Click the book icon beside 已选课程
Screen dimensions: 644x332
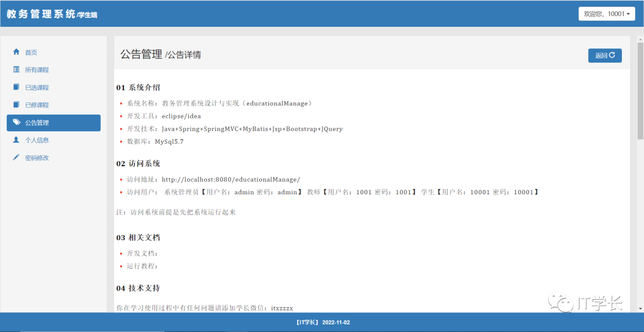coord(17,87)
